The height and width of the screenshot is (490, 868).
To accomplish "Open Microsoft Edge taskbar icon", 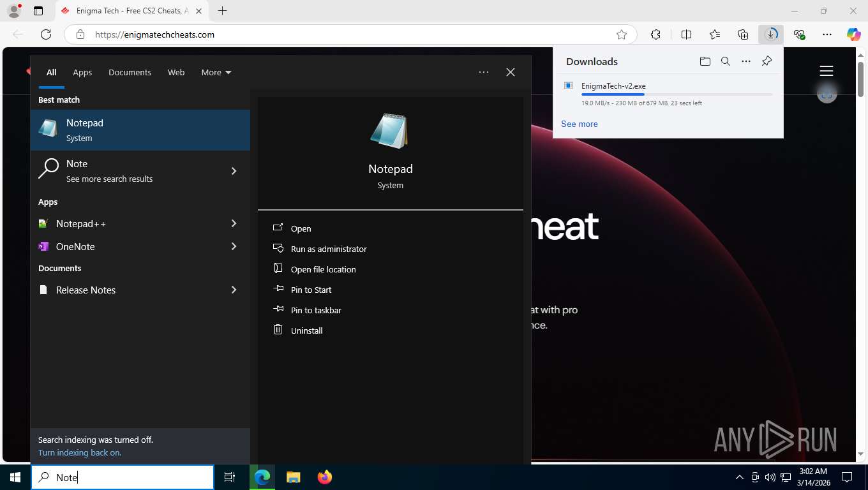I will [262, 477].
